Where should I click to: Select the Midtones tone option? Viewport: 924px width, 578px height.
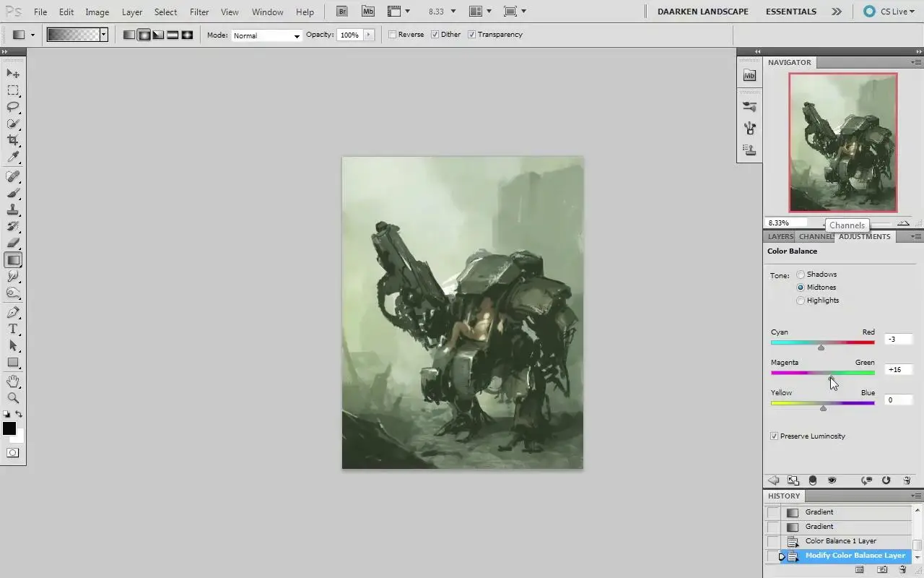(801, 288)
